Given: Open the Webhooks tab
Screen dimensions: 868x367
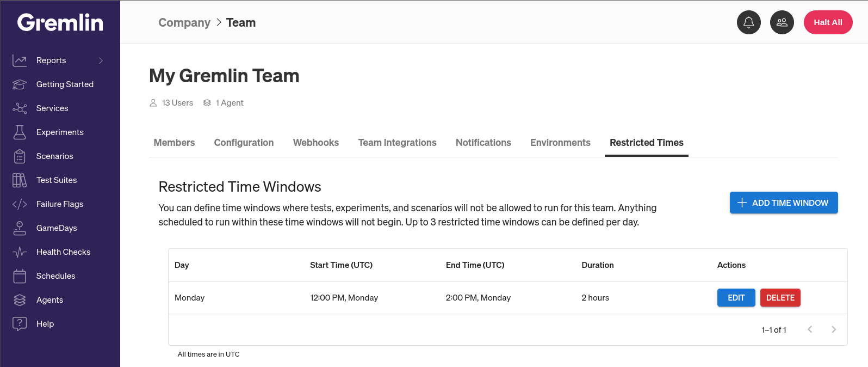Looking at the screenshot, I should point(316,143).
